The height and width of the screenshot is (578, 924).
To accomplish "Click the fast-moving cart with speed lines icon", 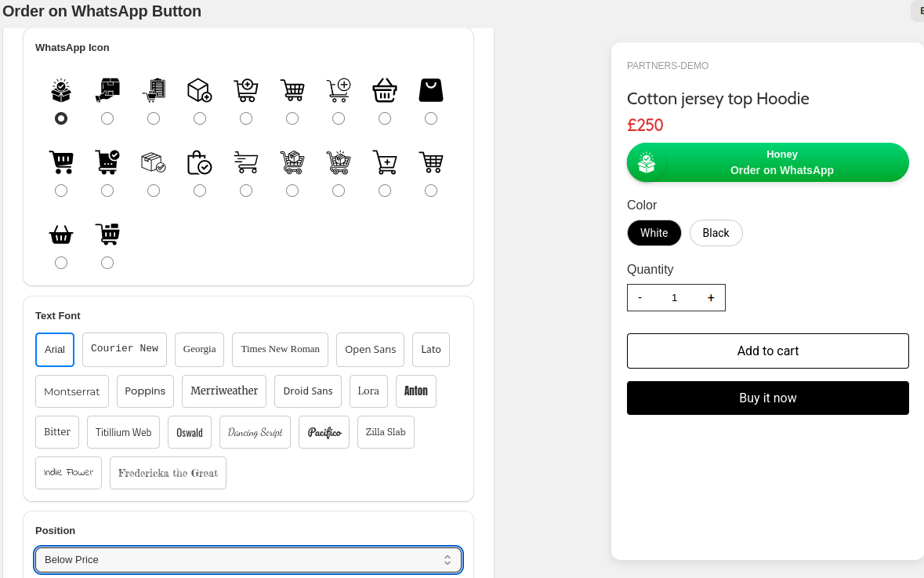I will [x=246, y=162].
